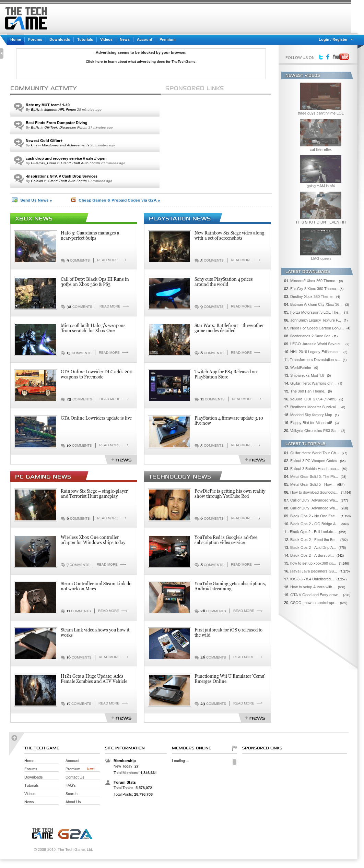Click Madden NFL Forum link in activity
364x868 pixels.
click(x=60, y=110)
